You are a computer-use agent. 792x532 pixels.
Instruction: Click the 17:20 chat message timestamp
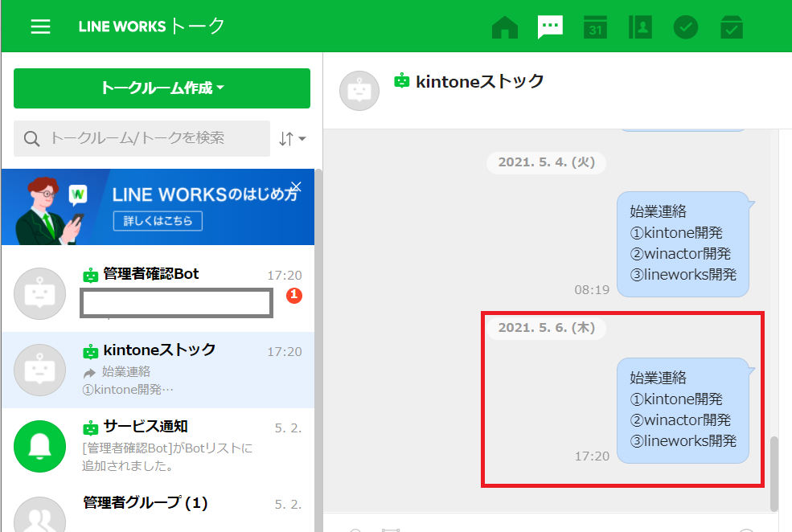[x=592, y=456]
